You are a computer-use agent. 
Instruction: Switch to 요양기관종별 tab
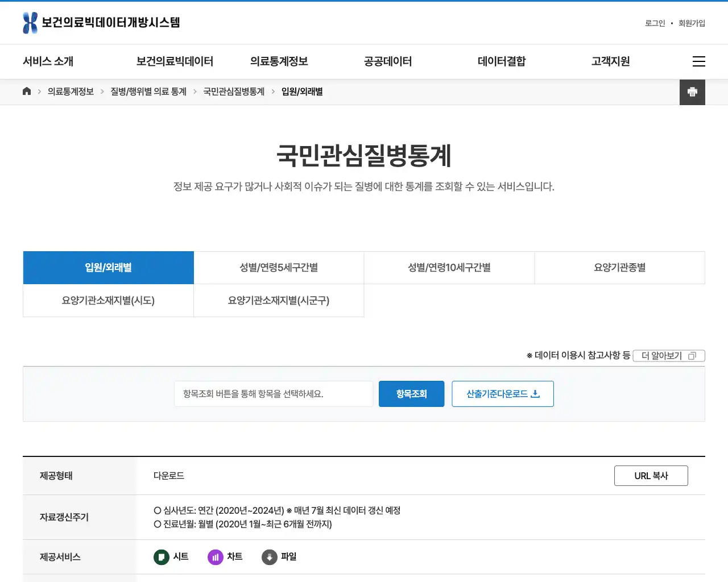pos(620,268)
